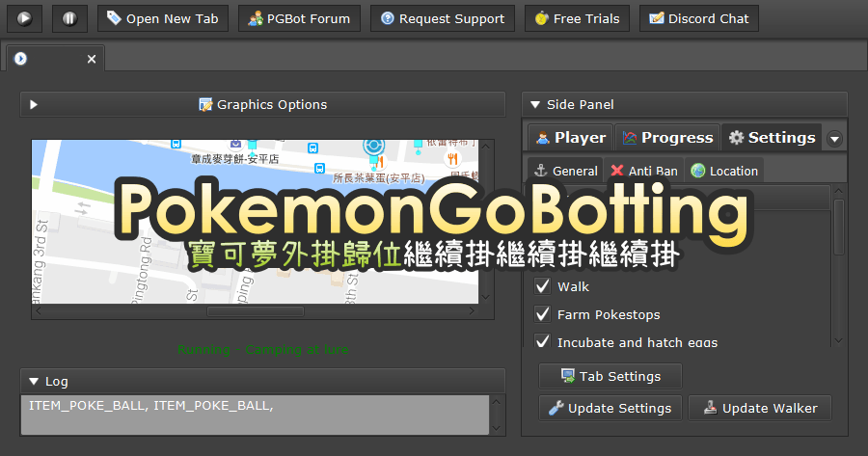Switch to the Progress tab
Viewport: 868px width, 456px height.
667,137
